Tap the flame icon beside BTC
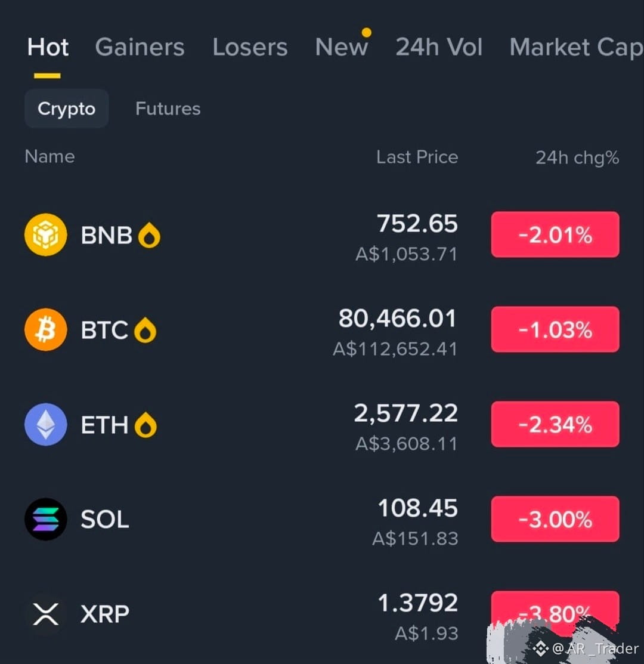Viewport: 644px width, 664px height. [x=145, y=330]
